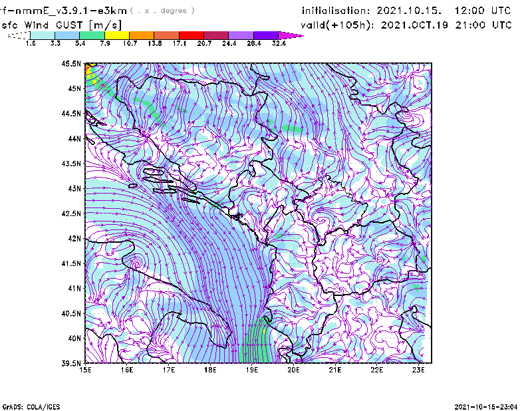The width and height of the screenshot is (532, 411).
Task: Click the crimson 20.7–24.4 legend swatch
Action: pos(216,35)
